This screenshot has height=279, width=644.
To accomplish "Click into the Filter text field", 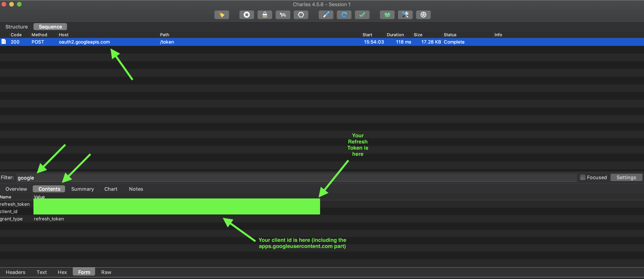I will pyautogui.click(x=295, y=178).
